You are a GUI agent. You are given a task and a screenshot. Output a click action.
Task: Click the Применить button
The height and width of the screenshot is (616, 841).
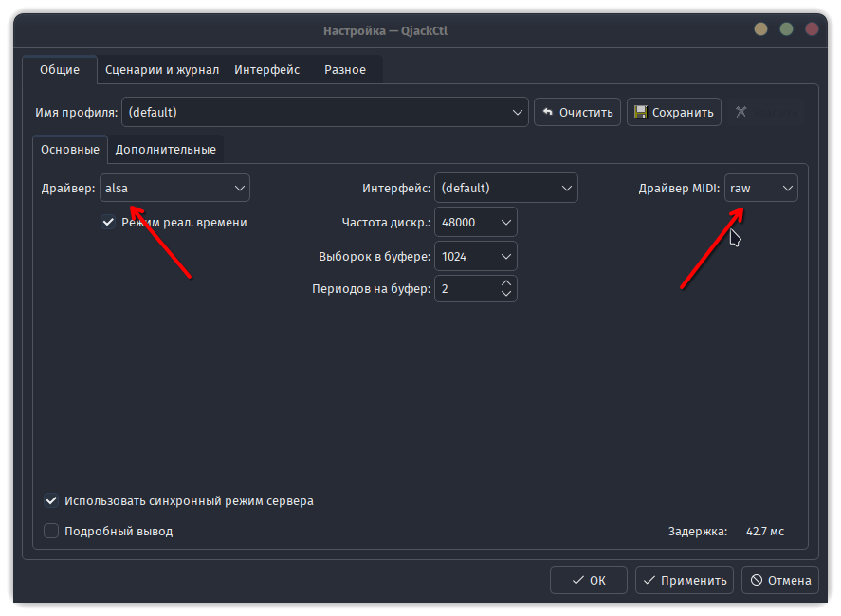pos(684,579)
